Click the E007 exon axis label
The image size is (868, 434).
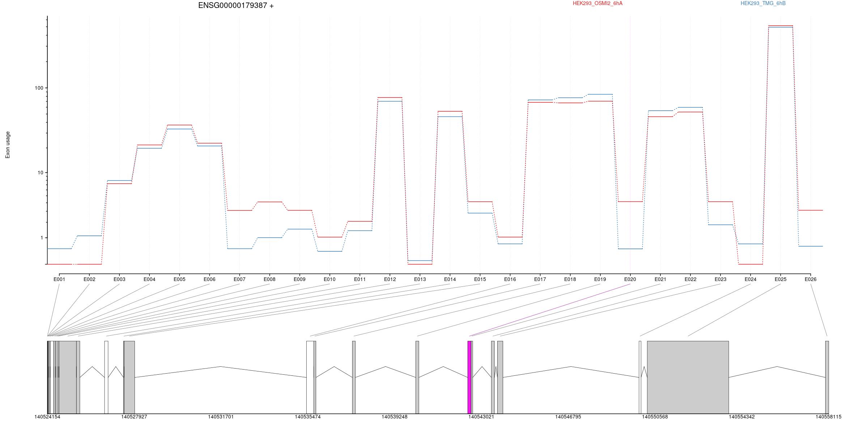(x=239, y=279)
